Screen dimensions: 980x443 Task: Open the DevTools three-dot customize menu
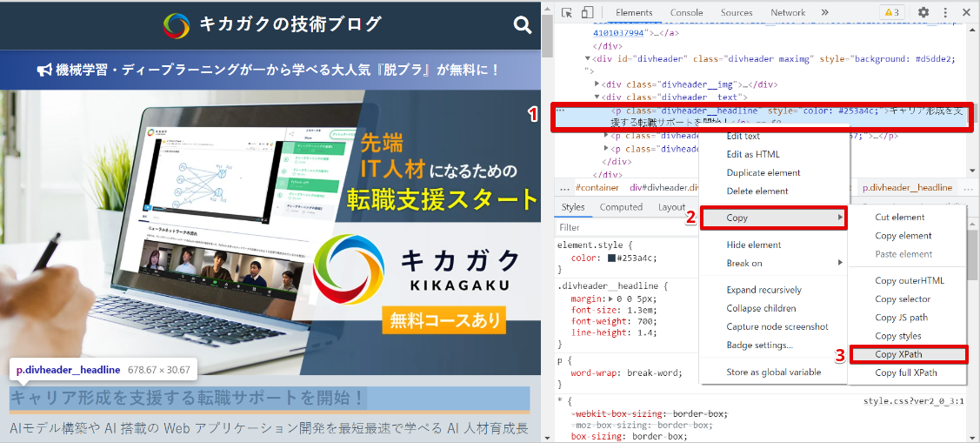click(944, 12)
